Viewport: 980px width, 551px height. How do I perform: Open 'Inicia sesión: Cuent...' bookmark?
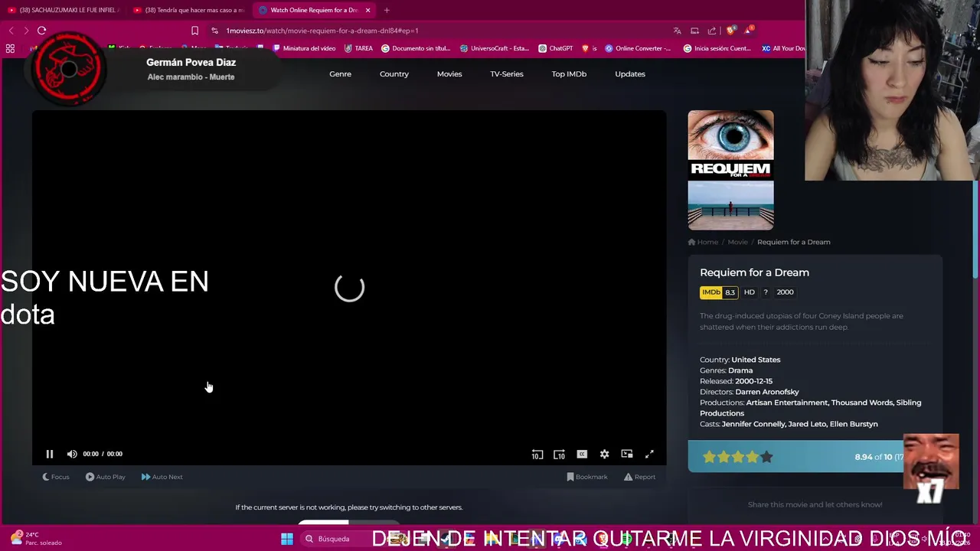coord(717,48)
